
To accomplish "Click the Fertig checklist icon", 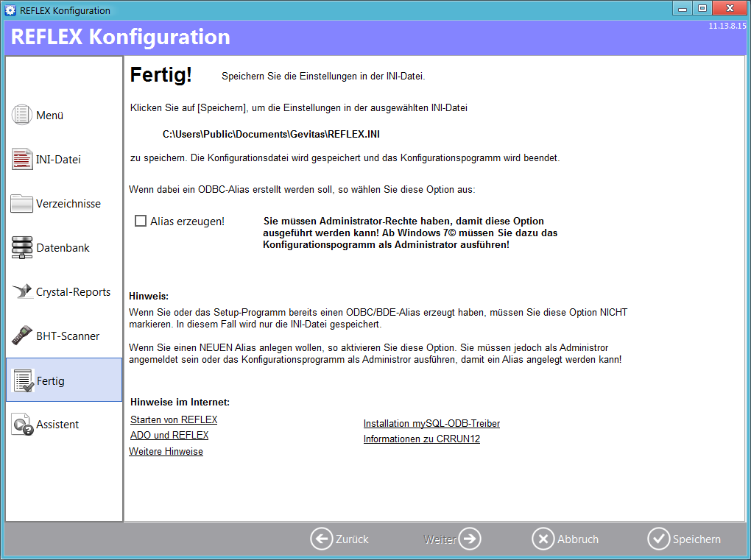I will click(24, 380).
